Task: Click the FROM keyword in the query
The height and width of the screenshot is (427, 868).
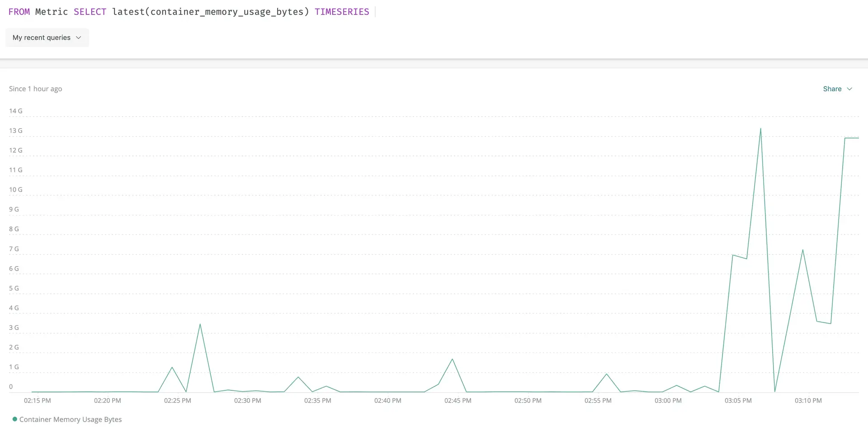Action: [x=19, y=12]
